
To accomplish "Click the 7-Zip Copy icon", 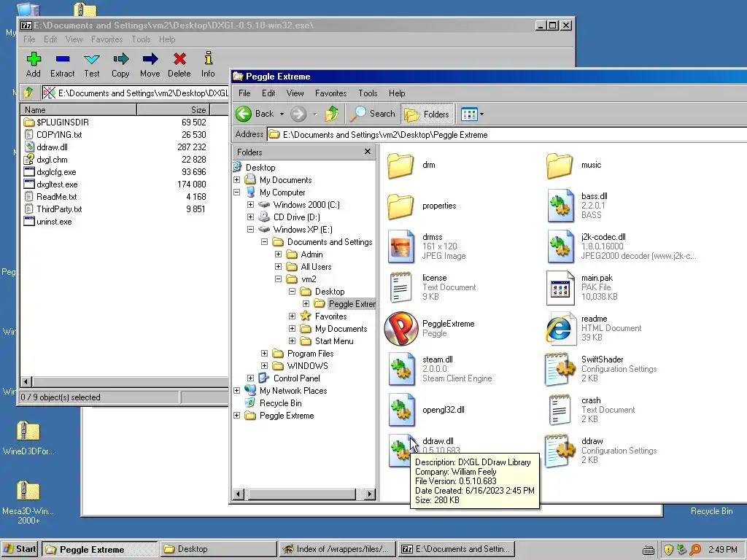I will [120, 59].
